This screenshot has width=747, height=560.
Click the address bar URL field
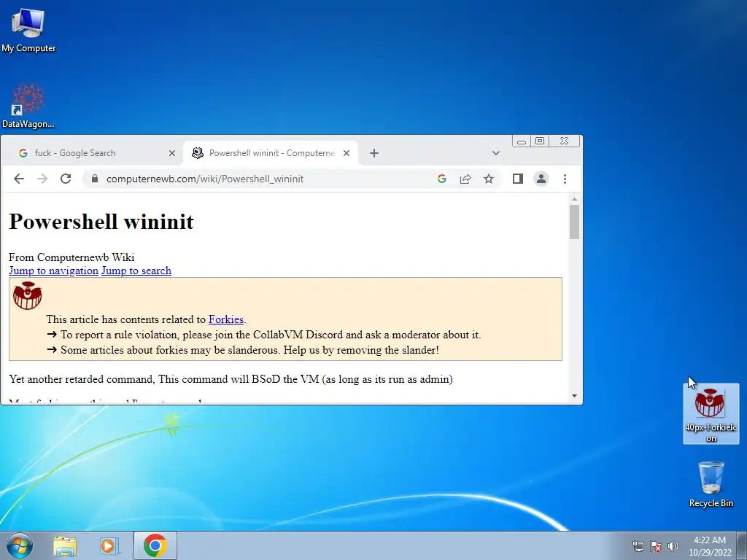[267, 179]
